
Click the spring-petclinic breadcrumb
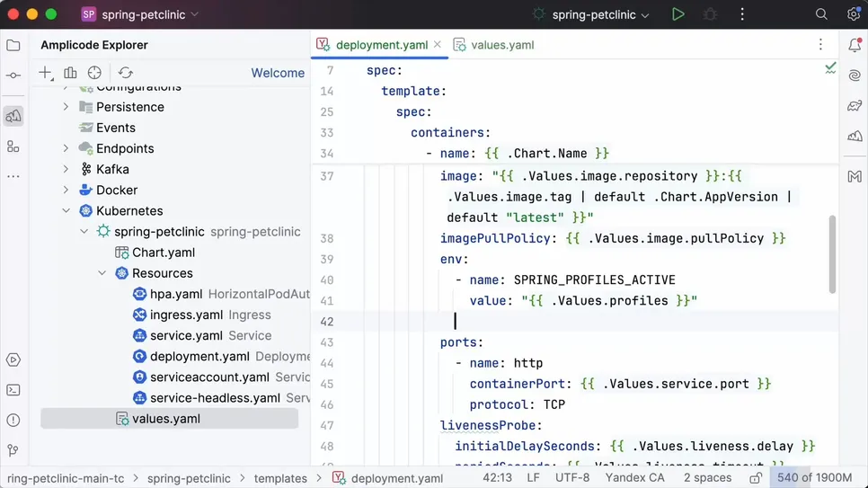pyautogui.click(x=189, y=478)
